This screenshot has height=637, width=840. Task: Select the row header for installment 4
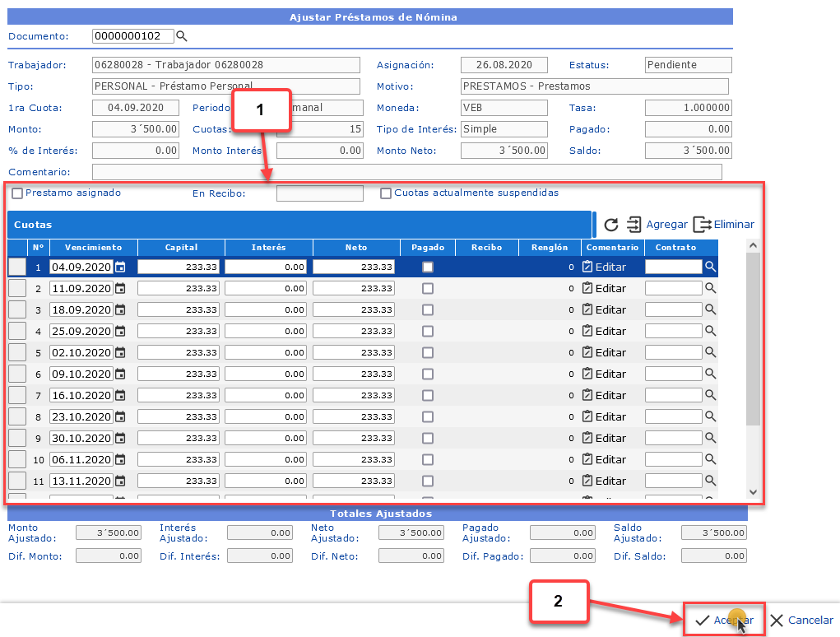coord(17,332)
